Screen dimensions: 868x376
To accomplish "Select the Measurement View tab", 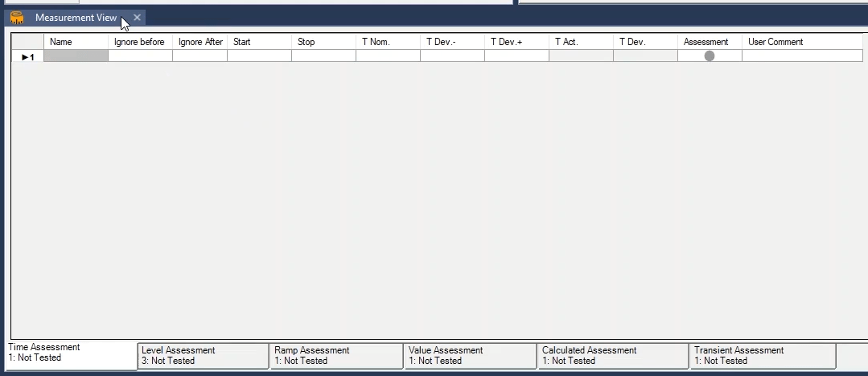I will (x=76, y=18).
